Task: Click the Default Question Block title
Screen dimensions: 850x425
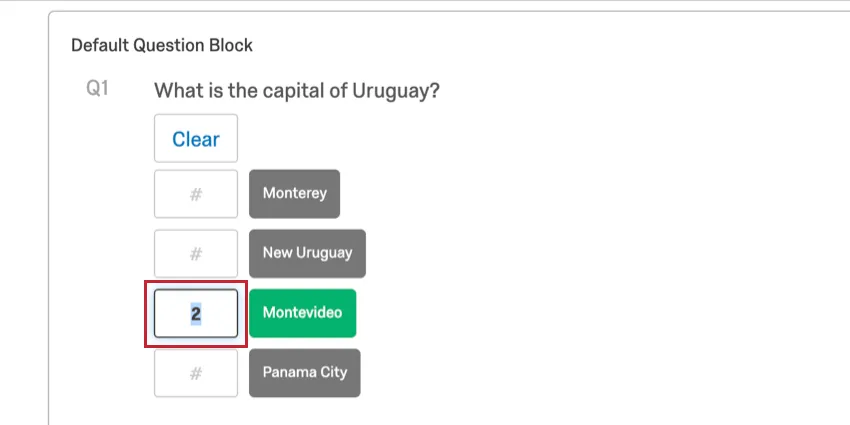Action: tap(162, 45)
